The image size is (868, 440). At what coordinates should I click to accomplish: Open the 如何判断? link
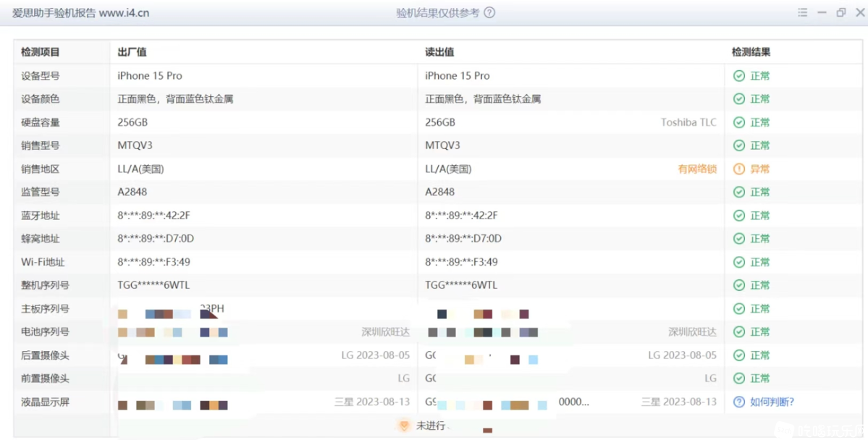coord(772,402)
